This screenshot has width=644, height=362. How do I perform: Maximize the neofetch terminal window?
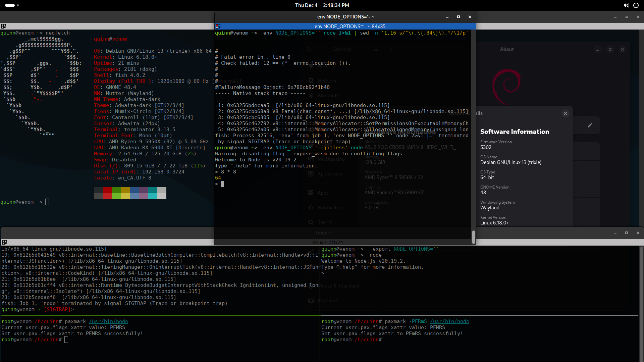coord(627,17)
